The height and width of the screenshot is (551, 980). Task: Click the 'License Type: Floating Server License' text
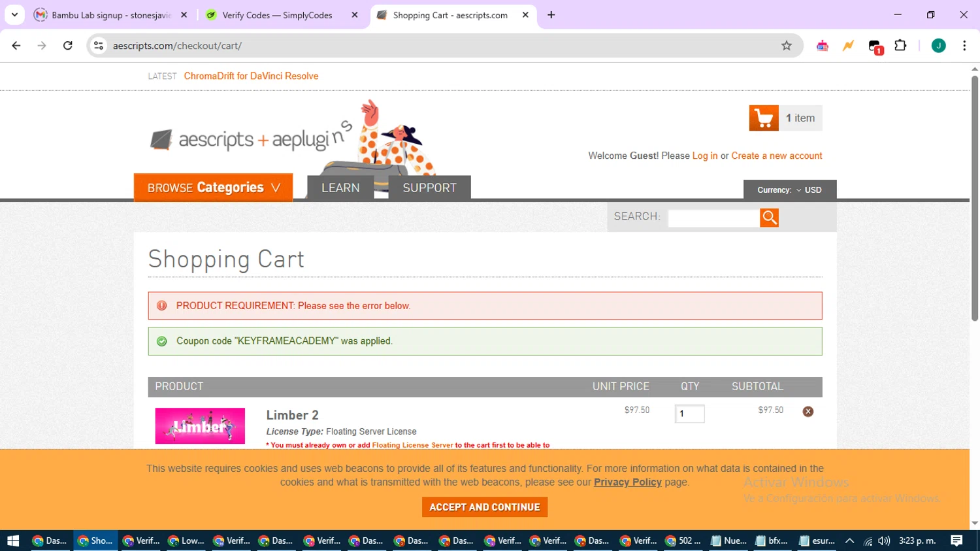(x=341, y=431)
